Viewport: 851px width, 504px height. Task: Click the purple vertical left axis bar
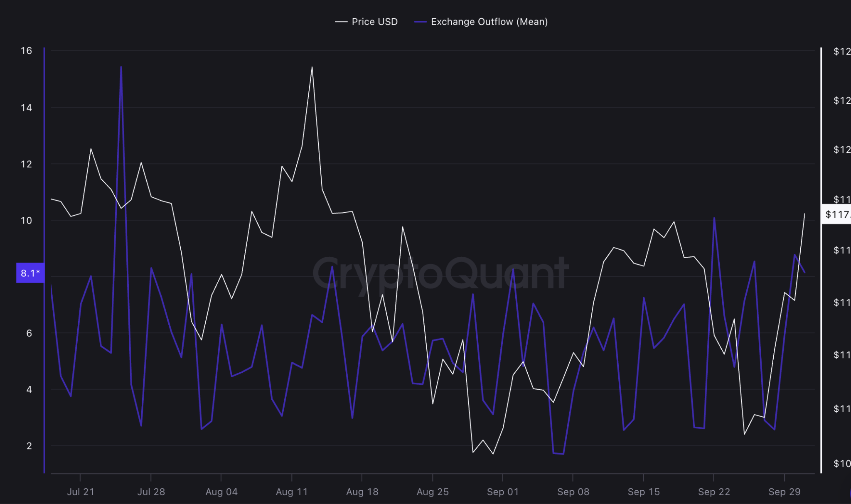pos(44,166)
